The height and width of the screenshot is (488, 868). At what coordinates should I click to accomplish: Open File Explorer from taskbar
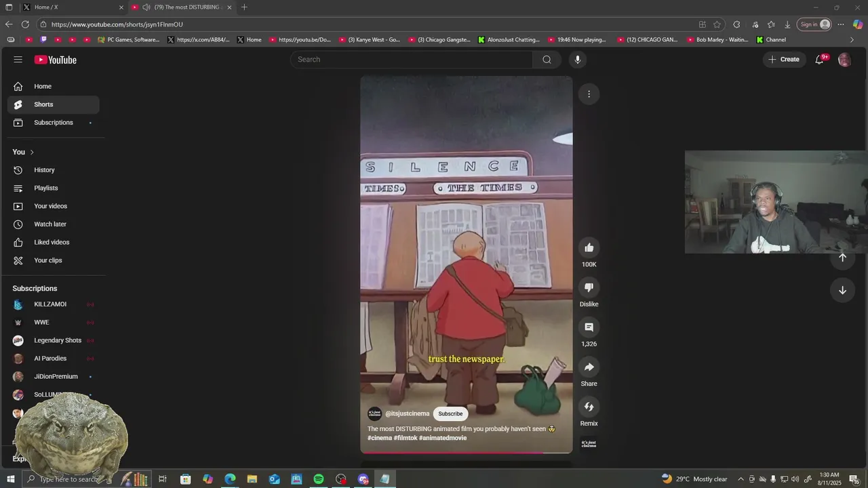click(x=252, y=479)
